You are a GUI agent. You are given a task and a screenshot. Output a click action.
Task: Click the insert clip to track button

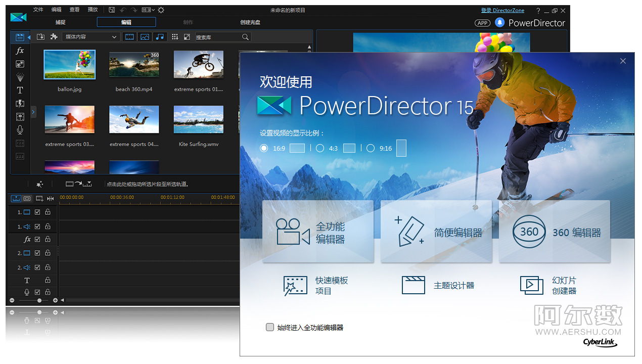pyautogui.click(x=79, y=184)
